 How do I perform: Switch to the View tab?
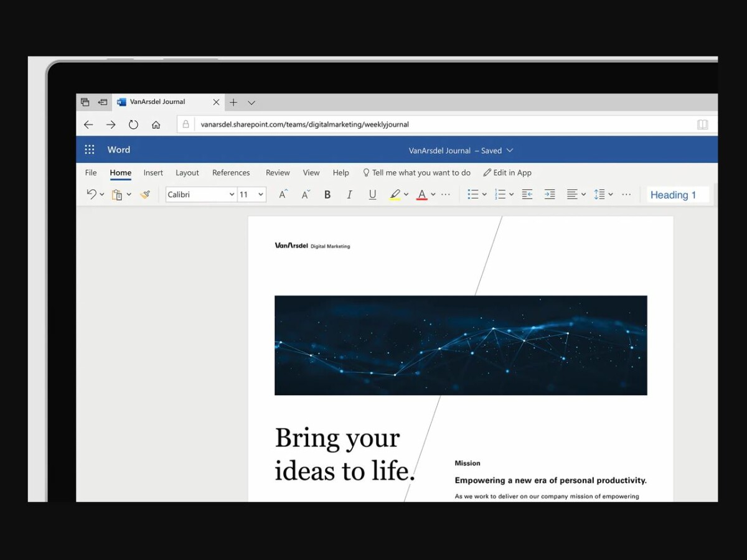[x=311, y=173]
